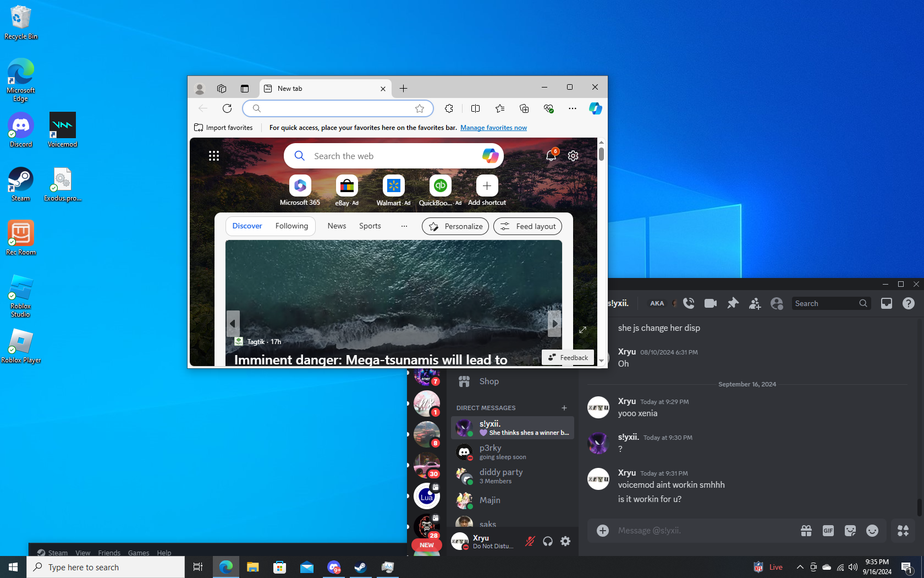Switch to the Sports tab
Viewport: 924px width, 578px height.
pyautogui.click(x=370, y=226)
